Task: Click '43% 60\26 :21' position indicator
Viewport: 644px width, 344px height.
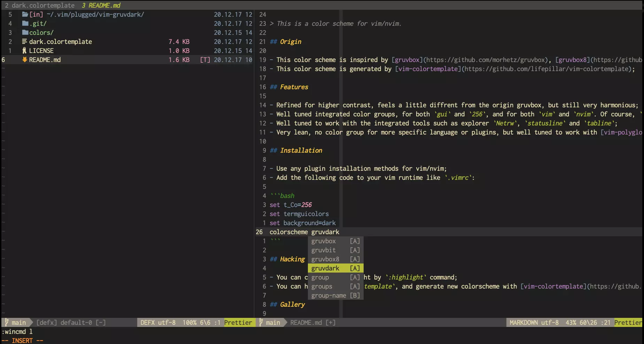Action: point(588,323)
